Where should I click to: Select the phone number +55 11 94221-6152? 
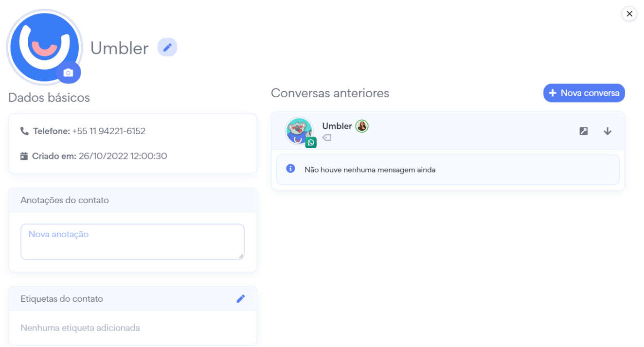pyautogui.click(x=109, y=131)
